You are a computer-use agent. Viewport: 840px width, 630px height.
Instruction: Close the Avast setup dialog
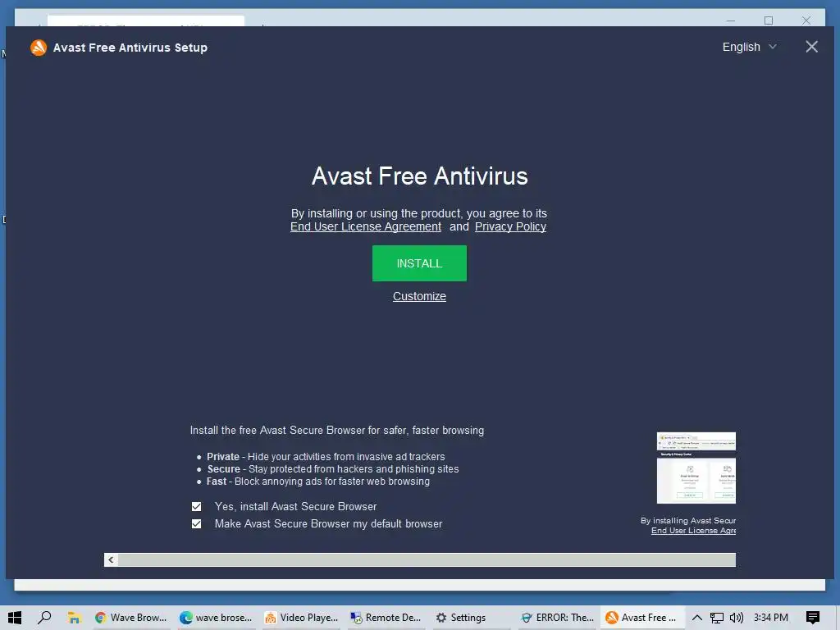tap(811, 47)
